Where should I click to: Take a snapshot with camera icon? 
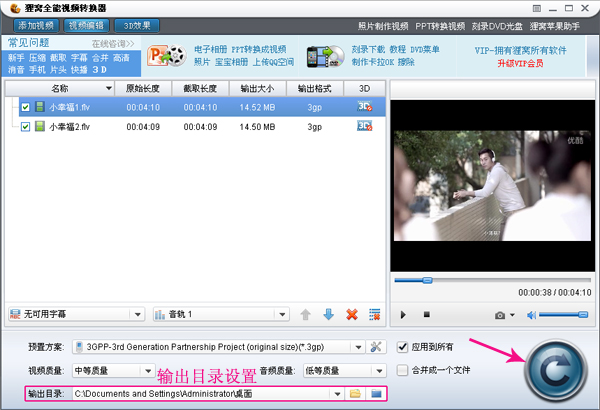(500, 315)
